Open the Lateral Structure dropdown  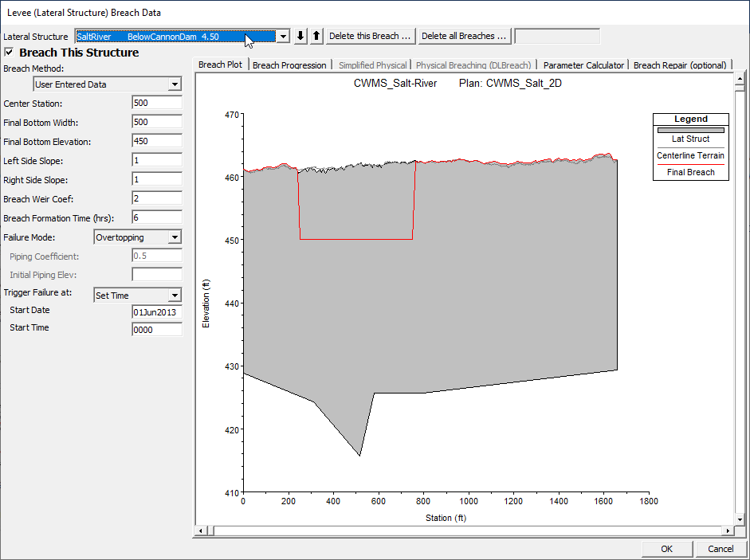[283, 37]
